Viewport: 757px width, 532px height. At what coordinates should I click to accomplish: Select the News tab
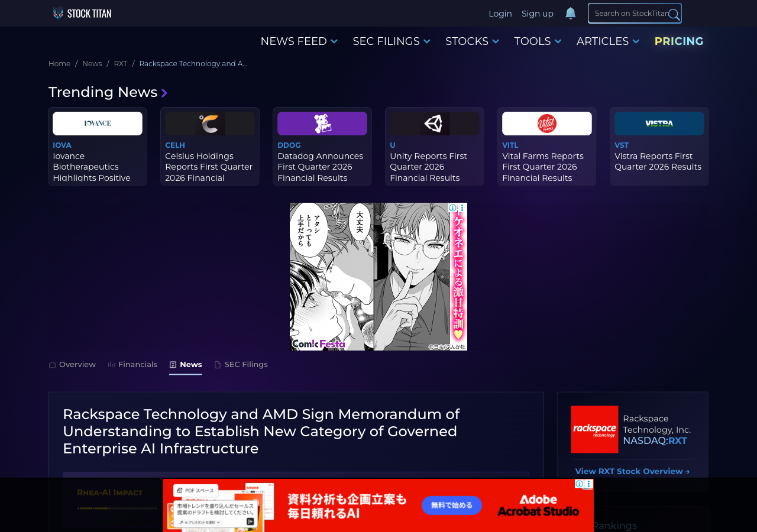(186, 365)
